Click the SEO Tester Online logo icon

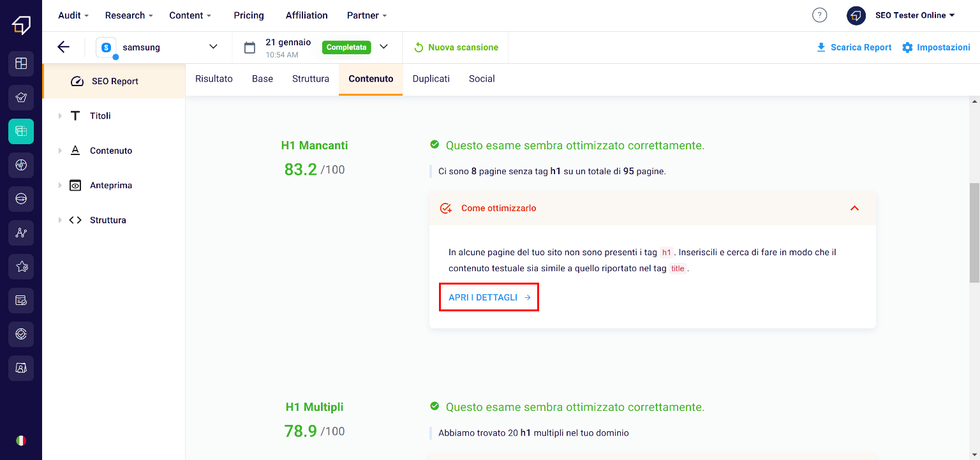pos(21,25)
